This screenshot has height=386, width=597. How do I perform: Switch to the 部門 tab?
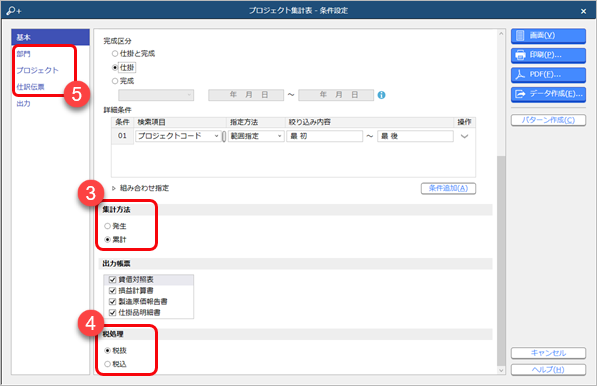tap(24, 54)
